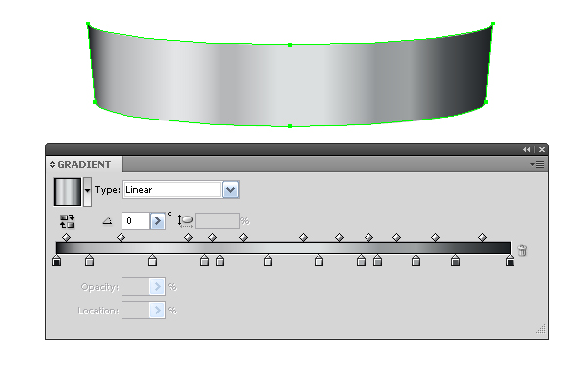Click in the angle input field
Screen dimensions: 588x385
pyautogui.click(x=136, y=220)
